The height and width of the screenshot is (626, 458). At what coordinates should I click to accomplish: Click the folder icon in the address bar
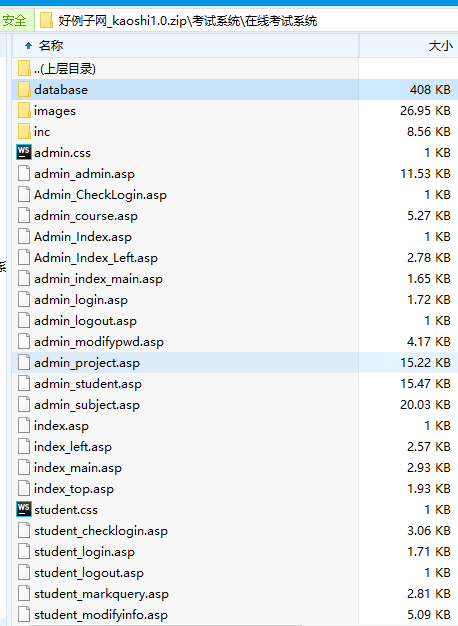pyautogui.click(x=46, y=20)
